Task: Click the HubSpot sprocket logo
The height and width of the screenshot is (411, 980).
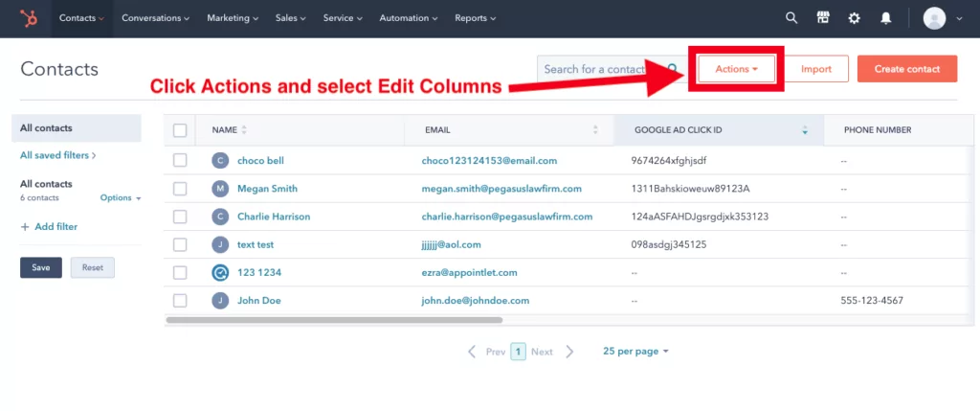Action: (28, 18)
